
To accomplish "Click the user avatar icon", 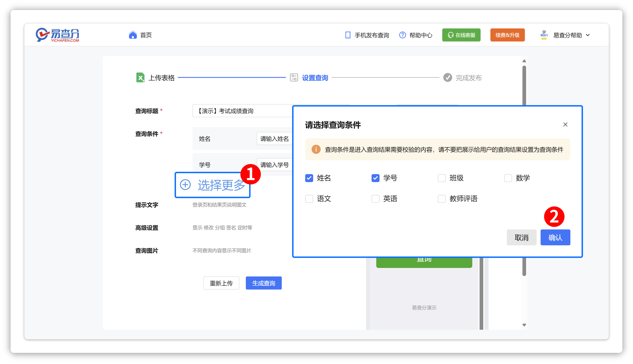I will tap(544, 35).
